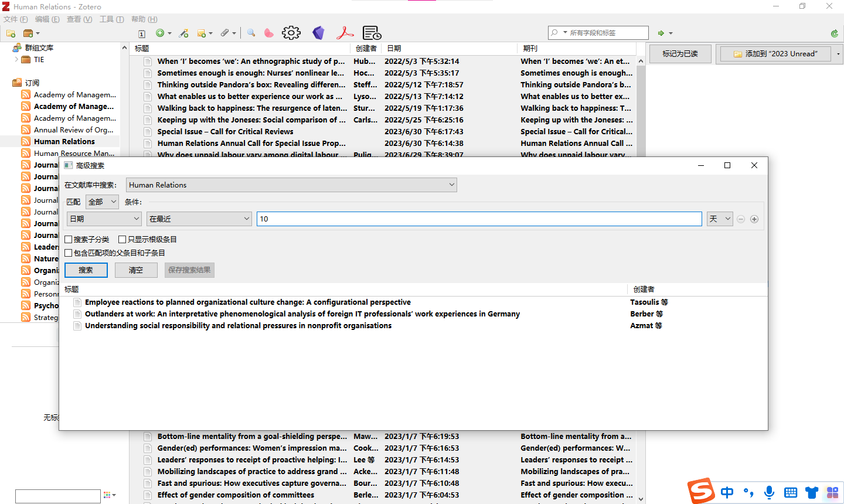Image resolution: width=844 pixels, height=504 pixels.
Task: Click the reading list clock icon
Action: [372, 33]
